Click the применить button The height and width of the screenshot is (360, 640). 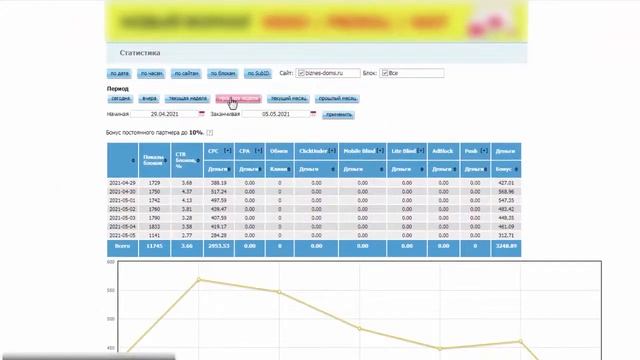[338, 115]
